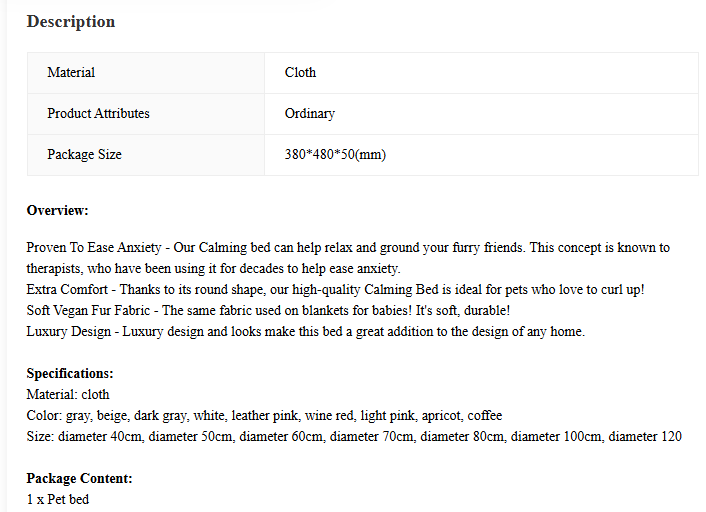
Task: Click the Proven To Ease Anxiety sentence
Action: [x=348, y=248]
